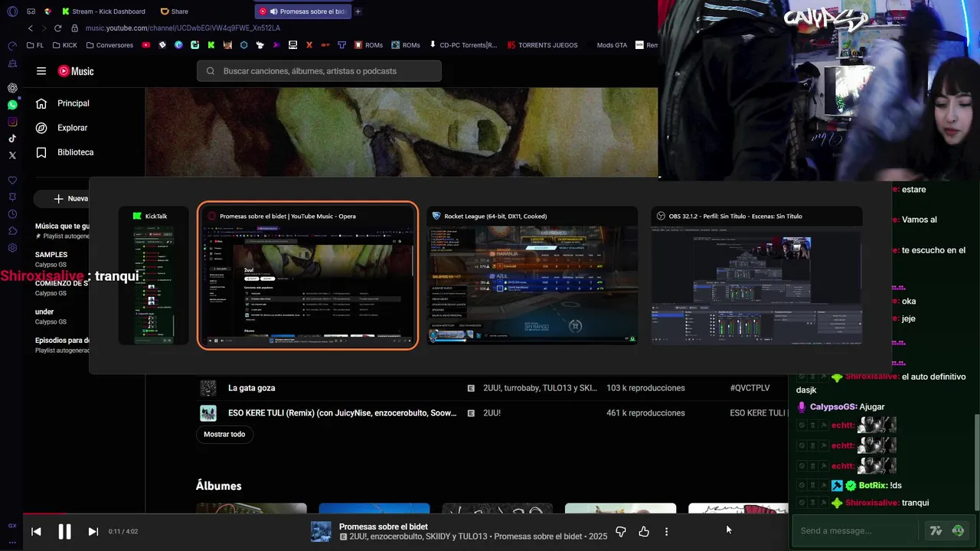The height and width of the screenshot is (551, 980).
Task: Click Mostrar todo button
Action: (x=224, y=434)
